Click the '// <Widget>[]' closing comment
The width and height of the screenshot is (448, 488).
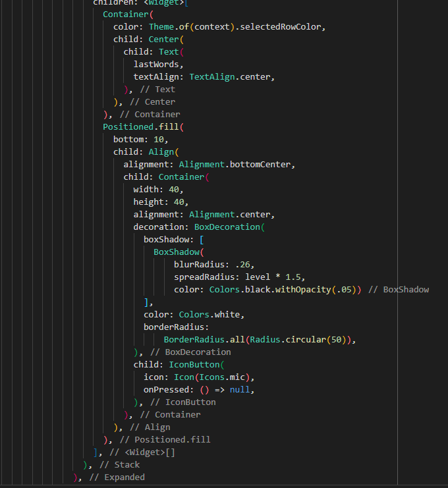142,452
